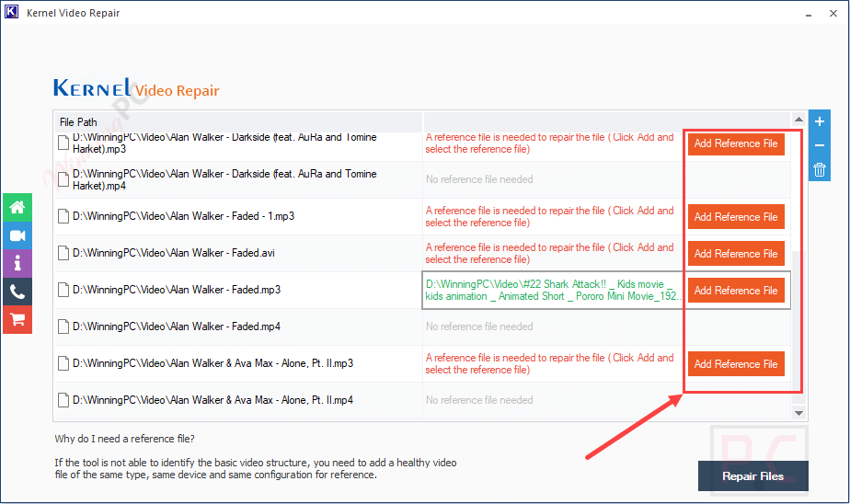This screenshot has width=850, height=504.
Task: Click 'No reference file needed' for Faded.mp4
Action: pos(479,326)
